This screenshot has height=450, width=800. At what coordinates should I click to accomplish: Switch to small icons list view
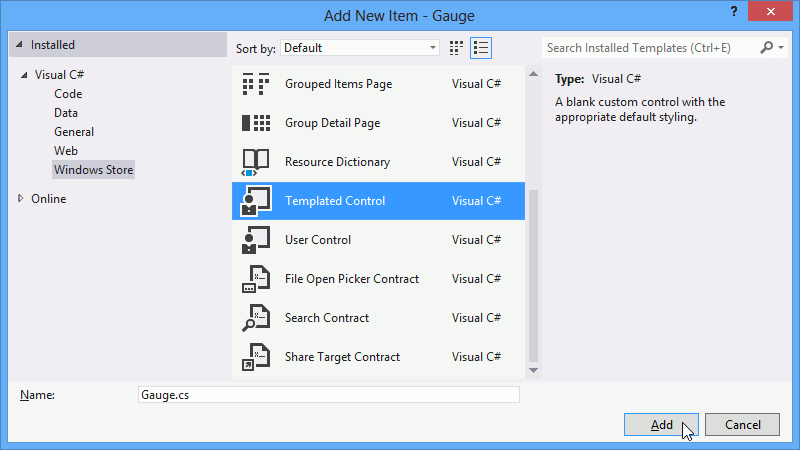481,48
